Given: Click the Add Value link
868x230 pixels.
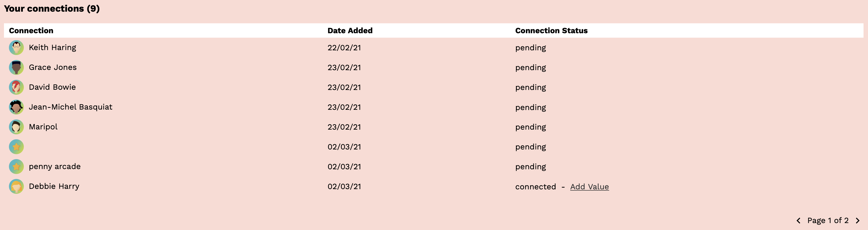Looking at the screenshot, I should (x=589, y=187).
